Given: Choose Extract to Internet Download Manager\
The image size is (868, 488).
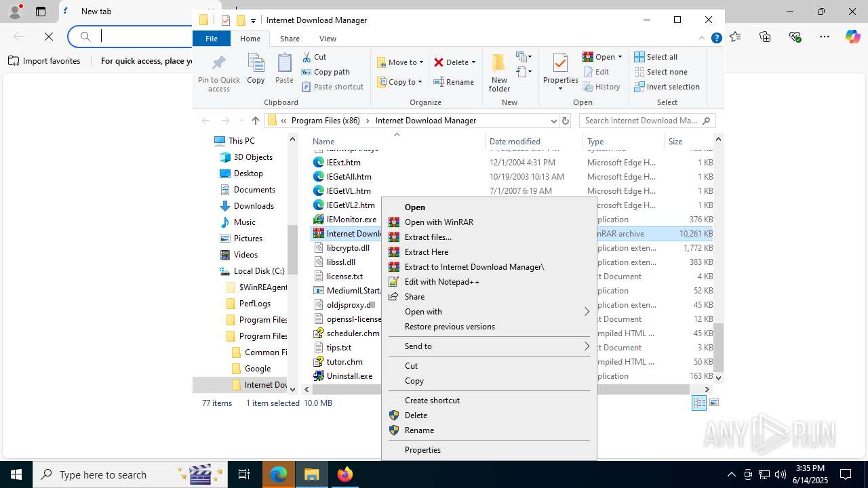Looking at the screenshot, I should (489, 267).
